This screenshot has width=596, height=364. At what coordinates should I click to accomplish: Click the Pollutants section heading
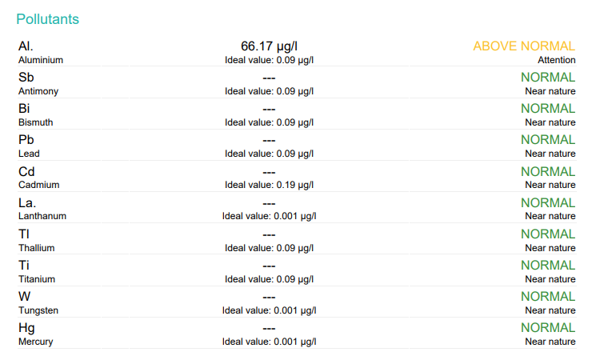coord(47,19)
